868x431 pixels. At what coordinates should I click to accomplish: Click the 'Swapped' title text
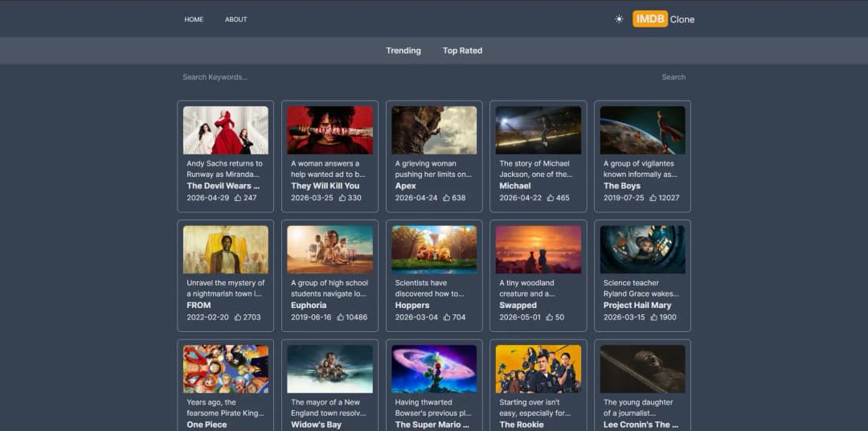[518, 306]
